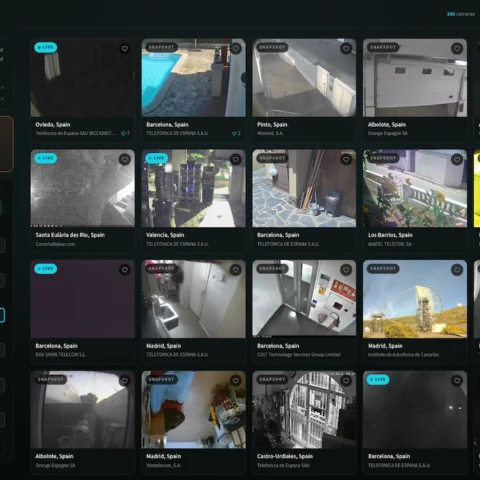The image size is (480, 480).
Task: Click the LIVE badge on Valencia camera
Action: (x=156, y=158)
